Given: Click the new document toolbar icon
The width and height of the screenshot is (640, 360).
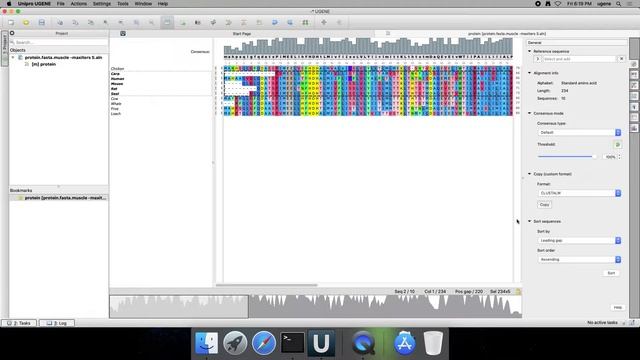Looking at the screenshot, I should 11,22.
